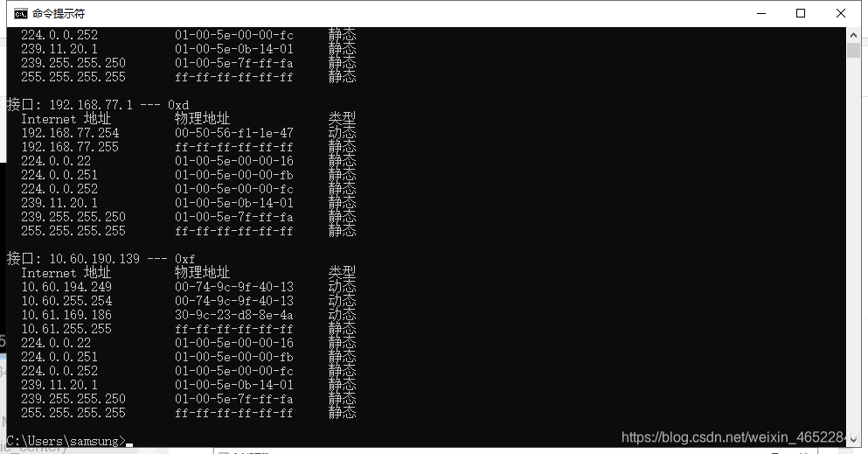This screenshot has width=868, height=454.
Task: Click the 10.60.255.254 address entry
Action: tap(66, 301)
